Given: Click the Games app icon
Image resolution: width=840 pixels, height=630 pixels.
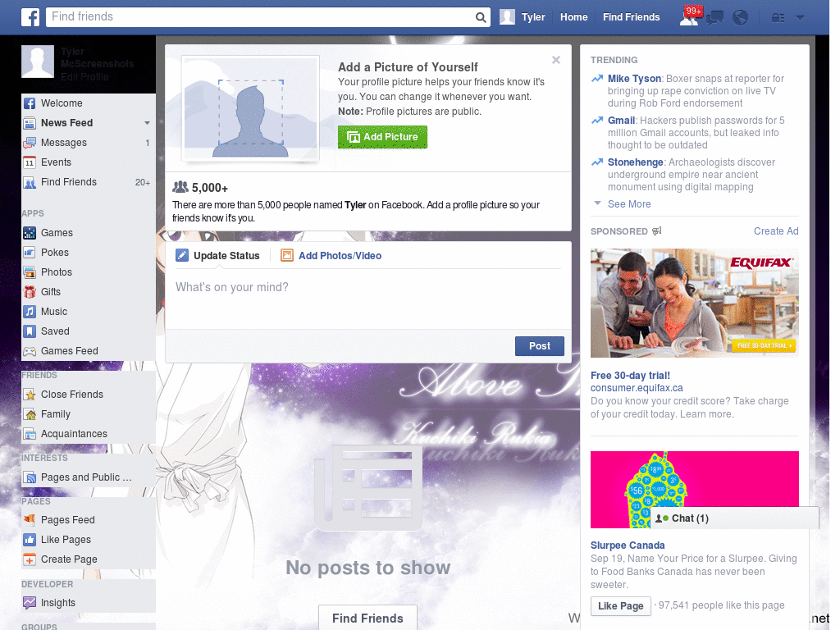Looking at the screenshot, I should pos(30,233).
